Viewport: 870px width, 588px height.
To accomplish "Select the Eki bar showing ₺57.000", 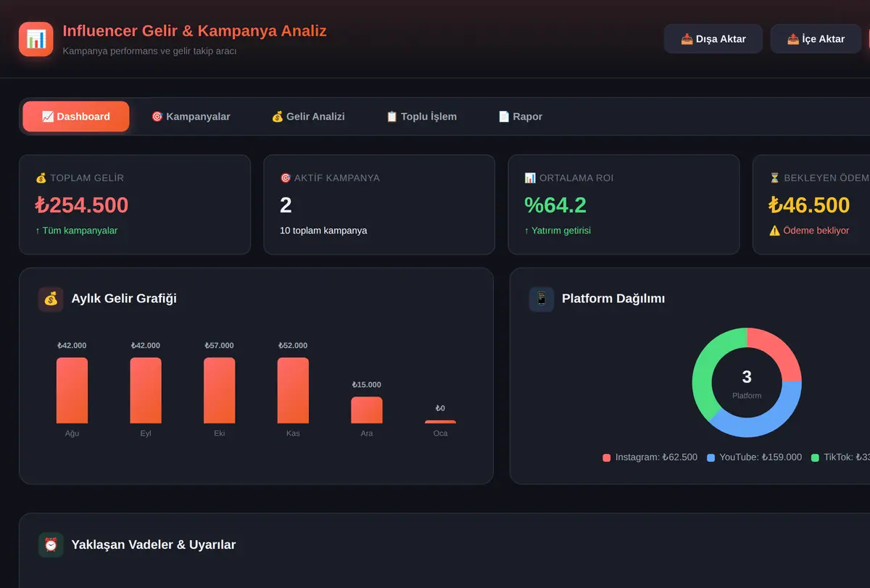I will 219,390.
